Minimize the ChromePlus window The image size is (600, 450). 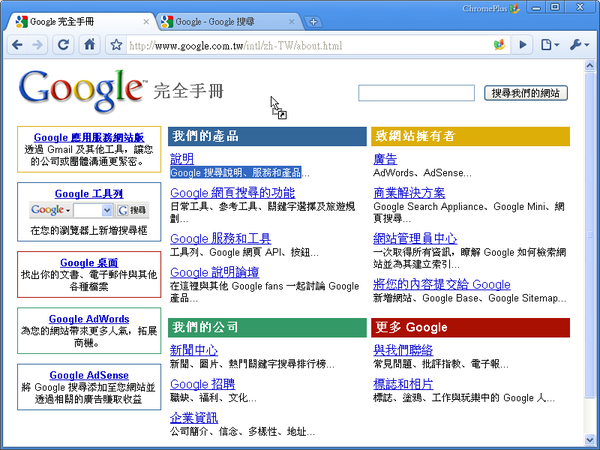[536, 8]
